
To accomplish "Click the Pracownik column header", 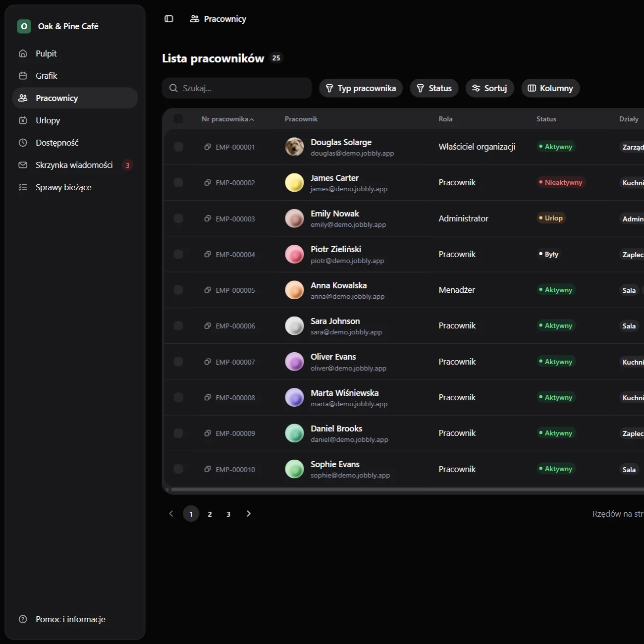I will coord(301,119).
